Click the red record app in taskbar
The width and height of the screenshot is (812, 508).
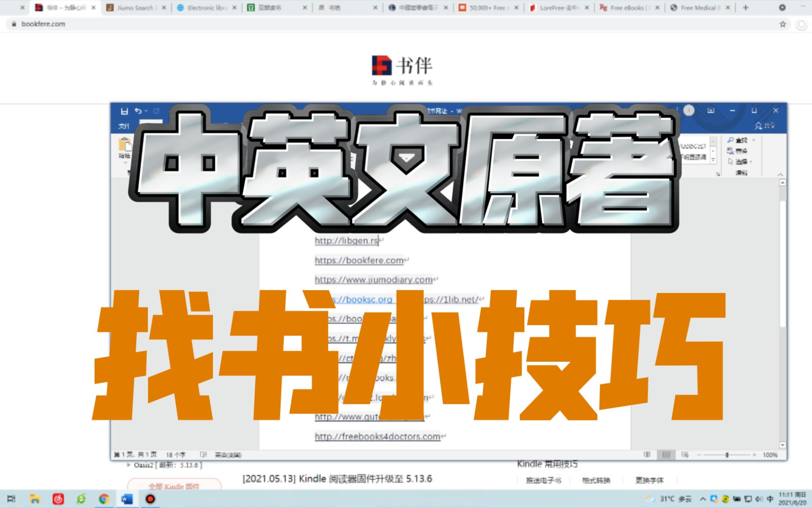[150, 499]
